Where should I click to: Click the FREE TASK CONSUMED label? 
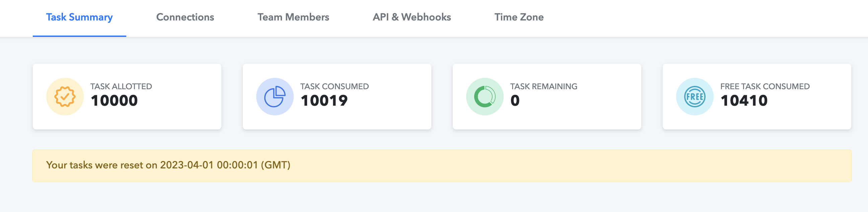[765, 87]
